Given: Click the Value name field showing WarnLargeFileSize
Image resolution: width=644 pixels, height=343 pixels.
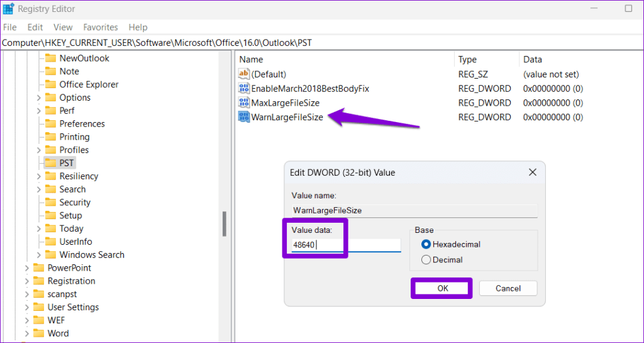Looking at the screenshot, I should click(x=414, y=211).
